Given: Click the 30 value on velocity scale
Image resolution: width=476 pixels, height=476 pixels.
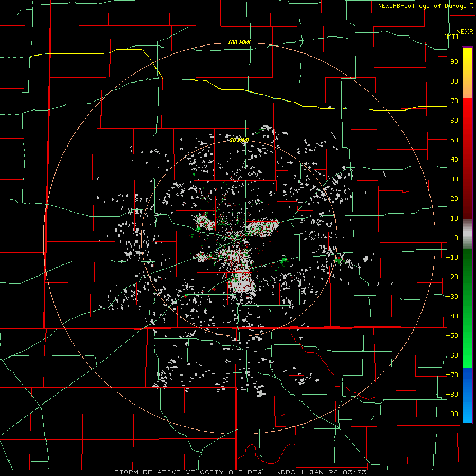Looking at the screenshot, I should point(454,179).
